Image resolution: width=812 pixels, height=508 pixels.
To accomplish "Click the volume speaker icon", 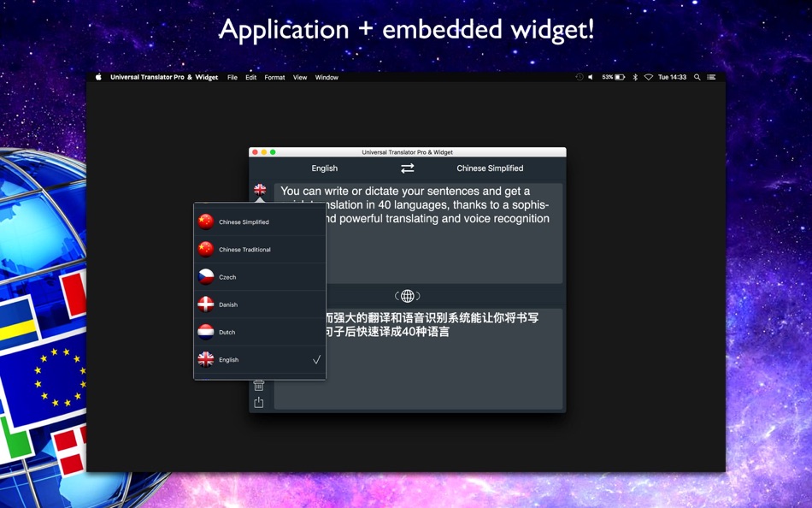I will coord(591,77).
